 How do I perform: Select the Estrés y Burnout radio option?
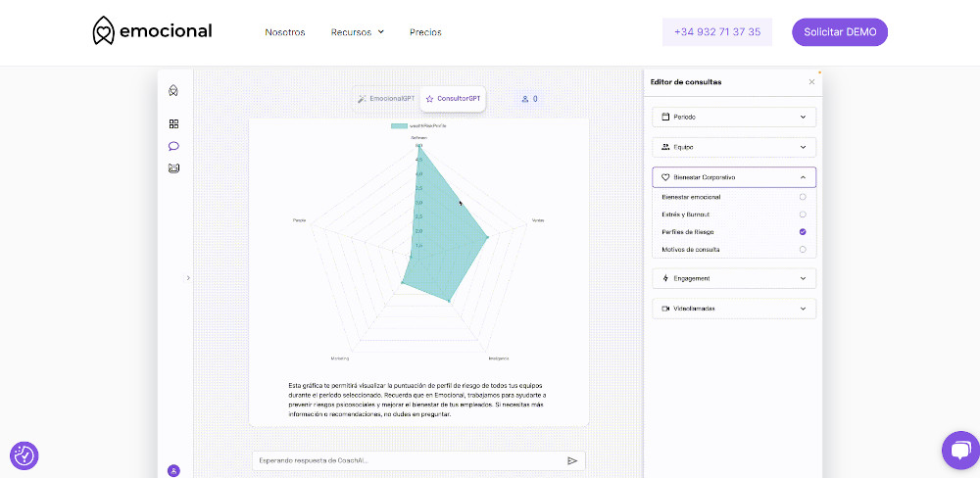803,215
